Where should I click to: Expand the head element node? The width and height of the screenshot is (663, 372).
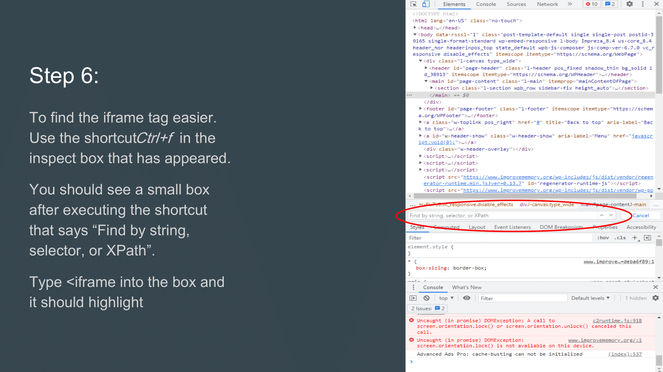click(x=415, y=27)
